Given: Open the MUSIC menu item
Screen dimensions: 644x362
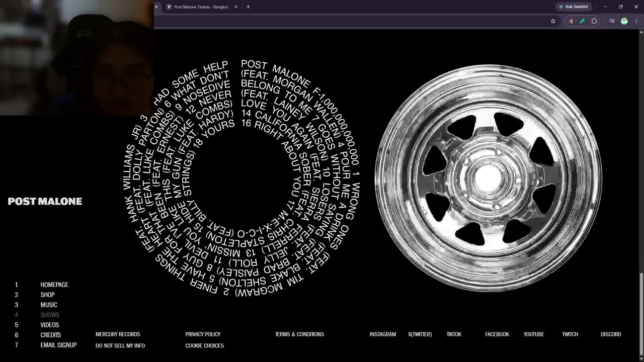Looking at the screenshot, I should [49, 305].
